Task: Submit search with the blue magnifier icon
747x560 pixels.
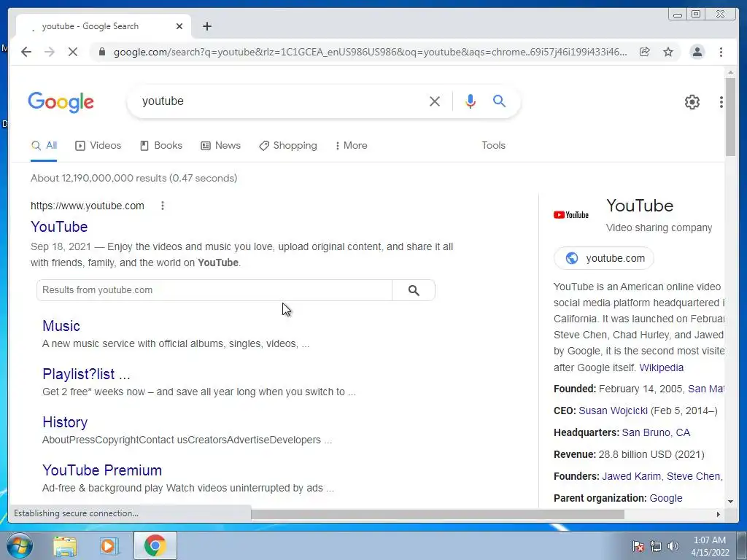Action: click(499, 101)
